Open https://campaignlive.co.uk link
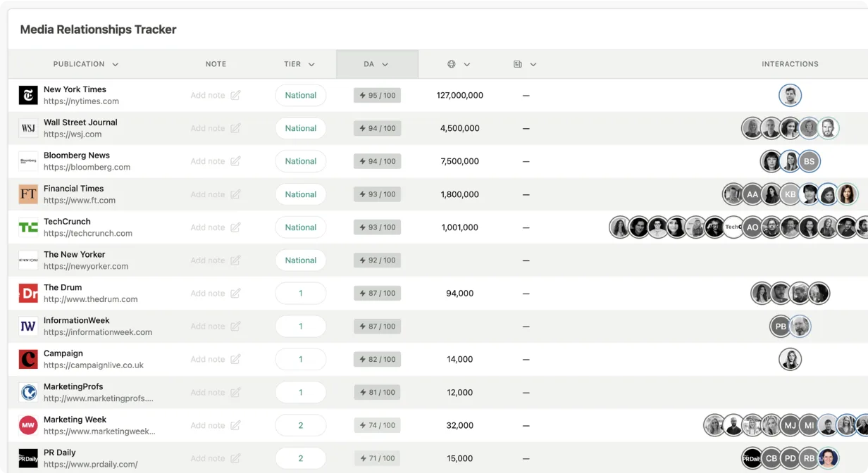This screenshot has width=868, height=473. point(94,365)
